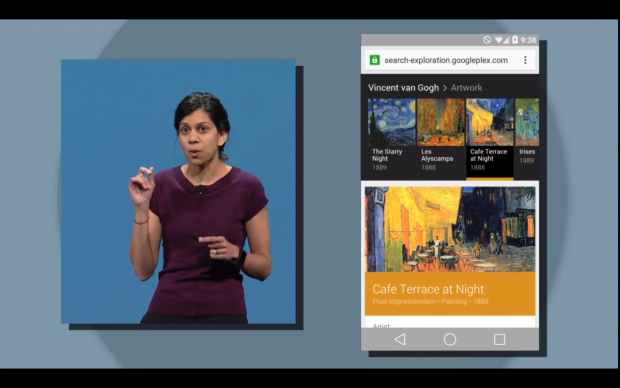This screenshot has width=620, height=388.
Task: Open the Les Alyscamps thumbnail
Action: pos(441,122)
